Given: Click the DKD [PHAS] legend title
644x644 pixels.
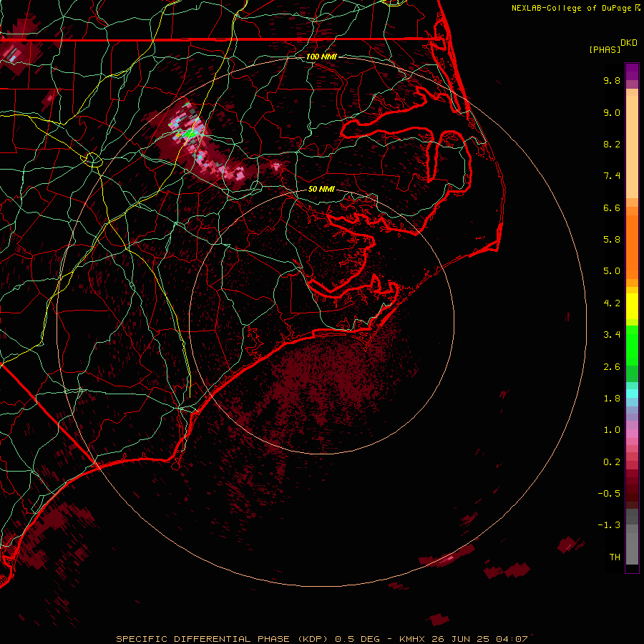Looking at the screenshot, I should tap(613, 47).
